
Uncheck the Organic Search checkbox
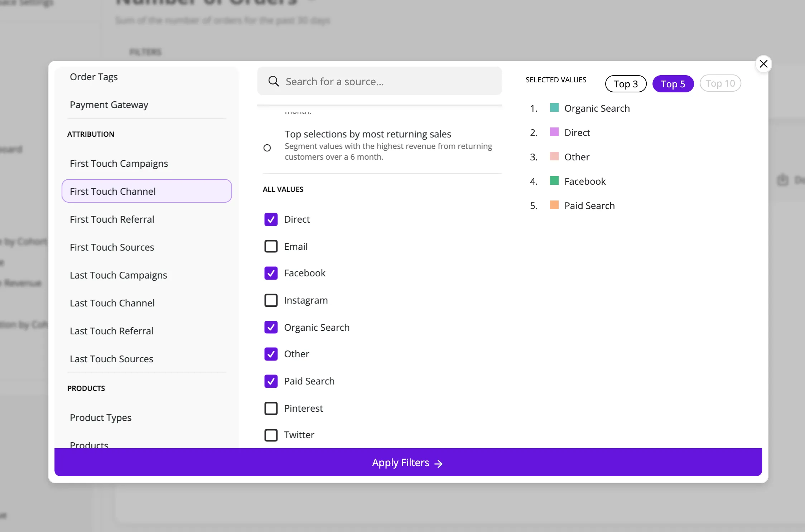coord(271,327)
